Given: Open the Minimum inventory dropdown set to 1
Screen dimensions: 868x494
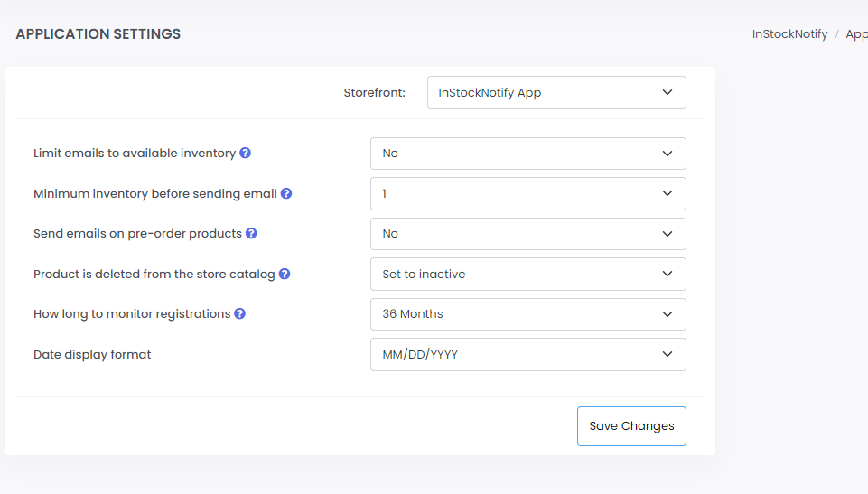Looking at the screenshot, I should [x=527, y=193].
